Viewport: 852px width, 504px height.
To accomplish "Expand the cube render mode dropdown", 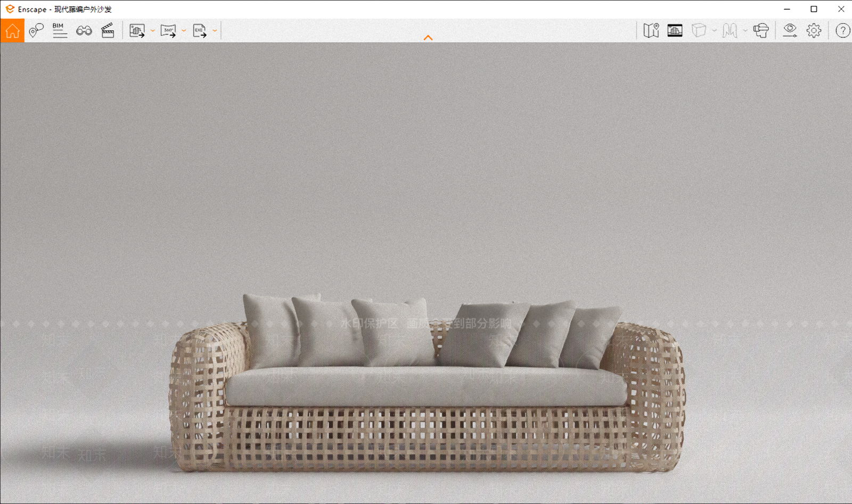I will point(714,30).
